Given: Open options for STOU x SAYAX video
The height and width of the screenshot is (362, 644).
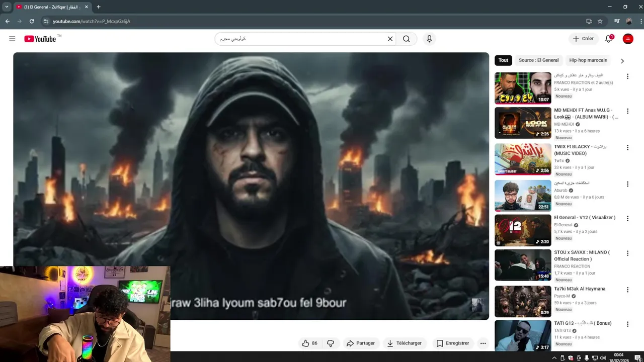Looking at the screenshot, I should pyautogui.click(x=627, y=253).
